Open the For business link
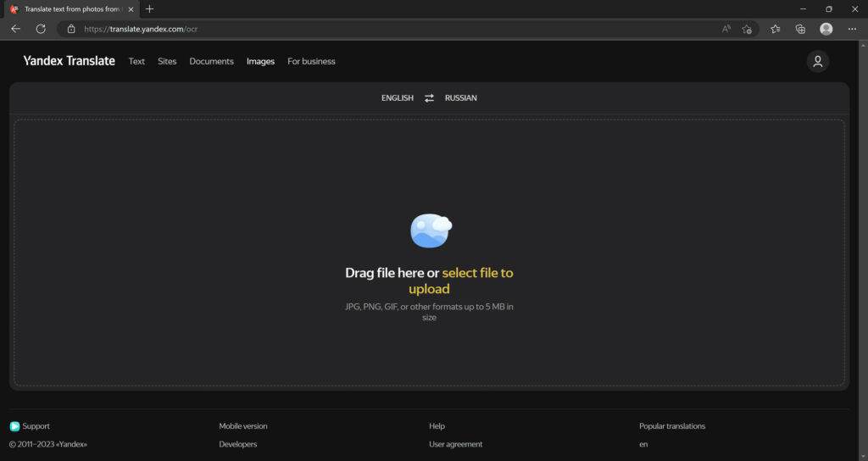Screen dimensions: 868x461 (x=311, y=62)
